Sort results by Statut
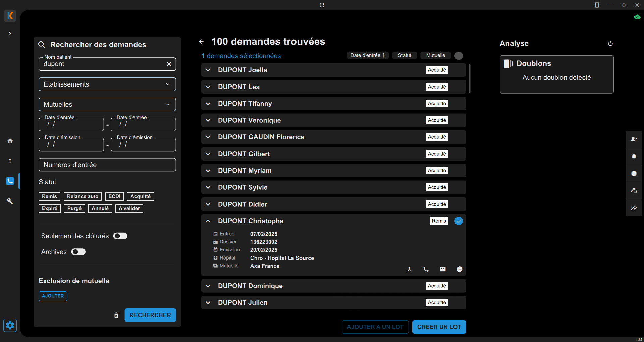This screenshot has height=342, width=644. 405,55
